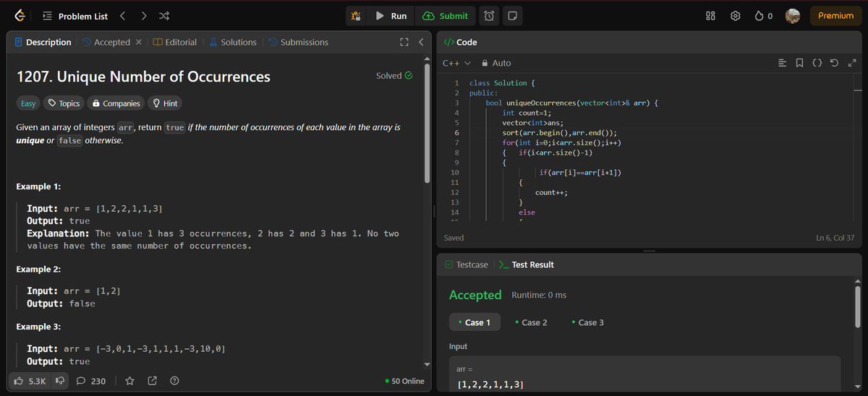Select the Case 2 result
This screenshot has width=868, height=396.
pyautogui.click(x=531, y=322)
